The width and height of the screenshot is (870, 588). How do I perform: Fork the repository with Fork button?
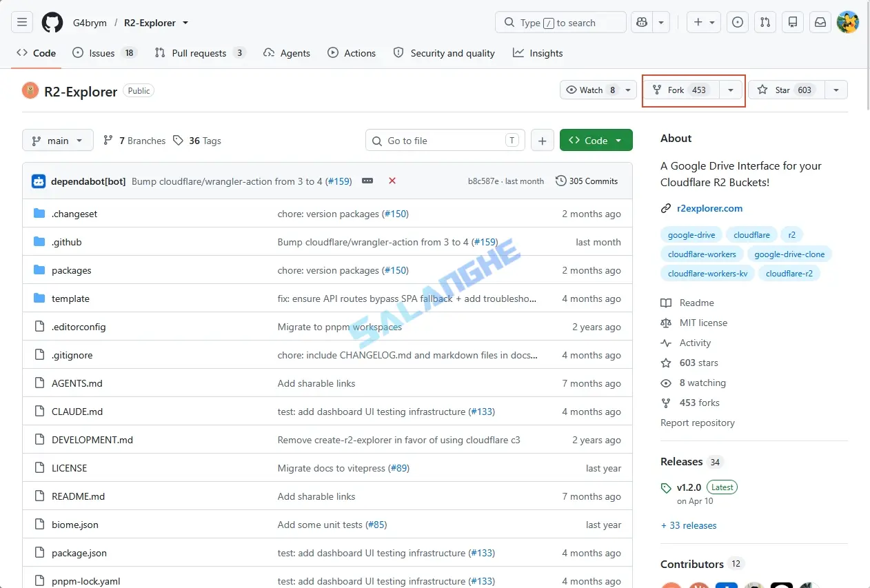click(682, 90)
